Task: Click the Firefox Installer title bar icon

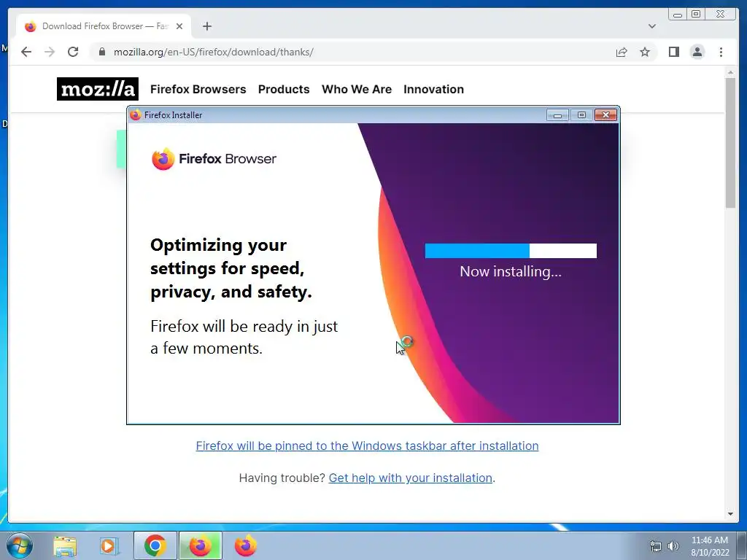Action: tap(135, 114)
